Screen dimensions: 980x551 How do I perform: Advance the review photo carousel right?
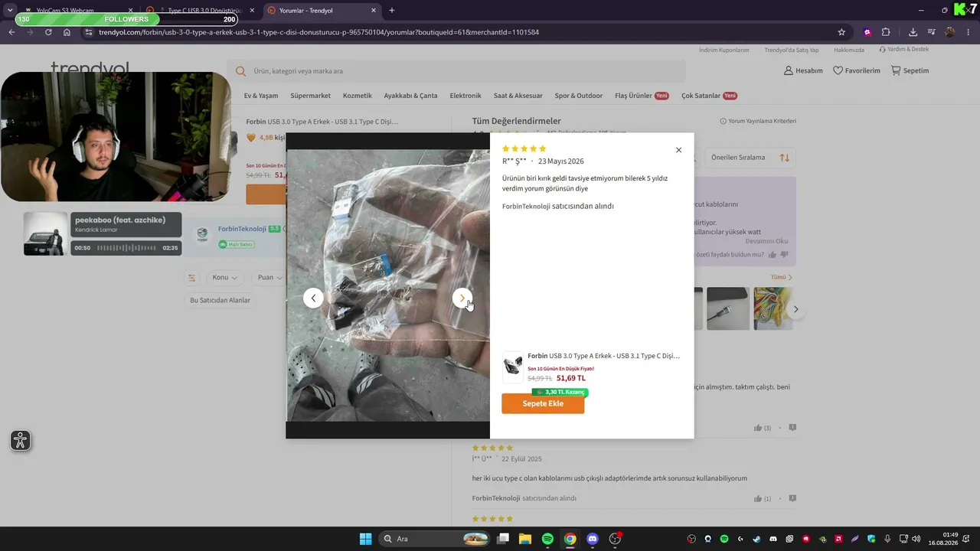click(x=795, y=309)
